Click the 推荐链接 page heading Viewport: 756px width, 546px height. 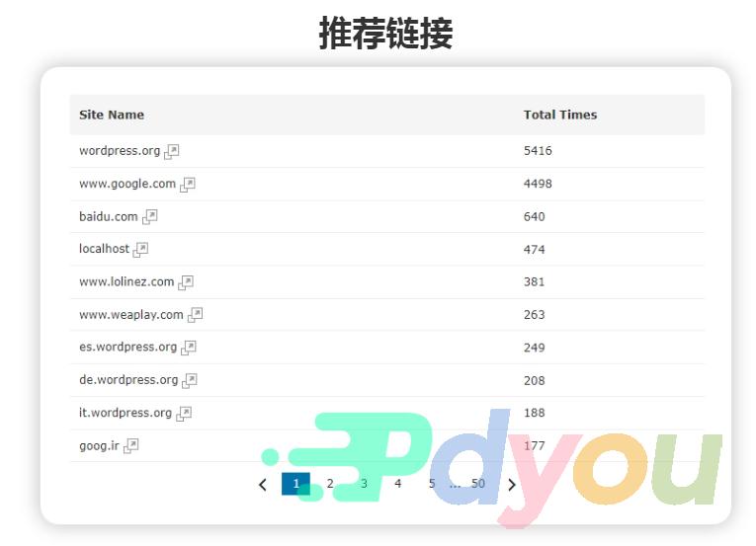click(385, 33)
